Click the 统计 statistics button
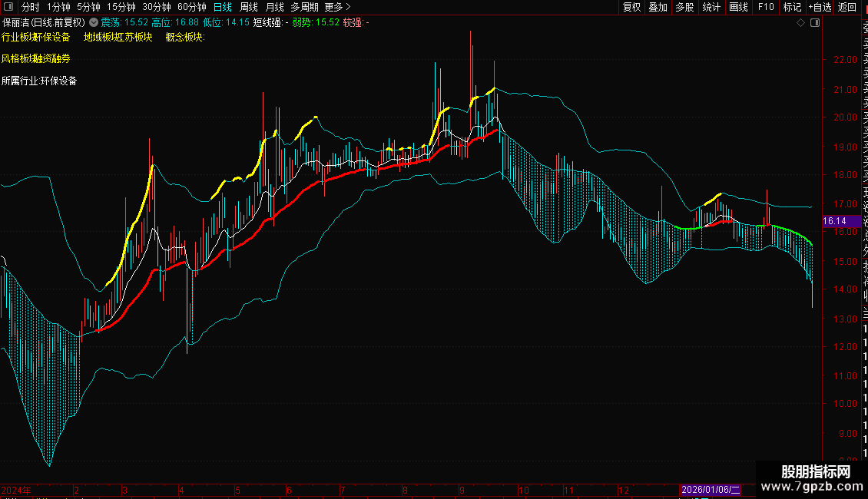 coord(711,7)
